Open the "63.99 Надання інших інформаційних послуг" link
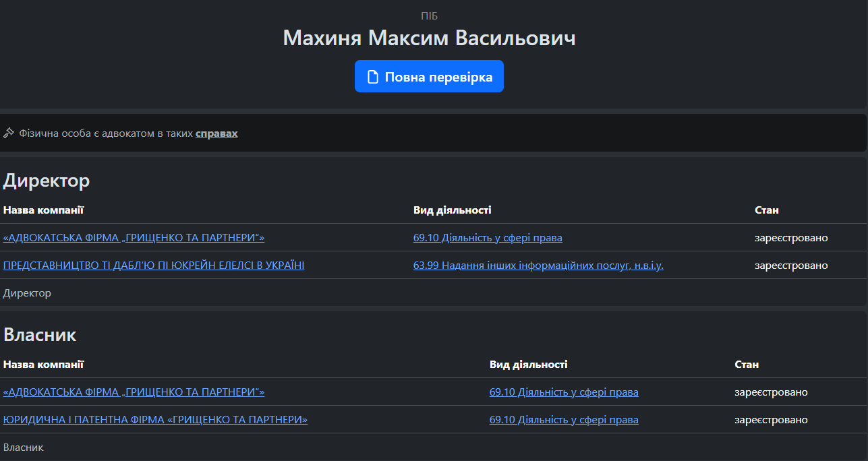This screenshot has width=868, height=461. tap(538, 266)
